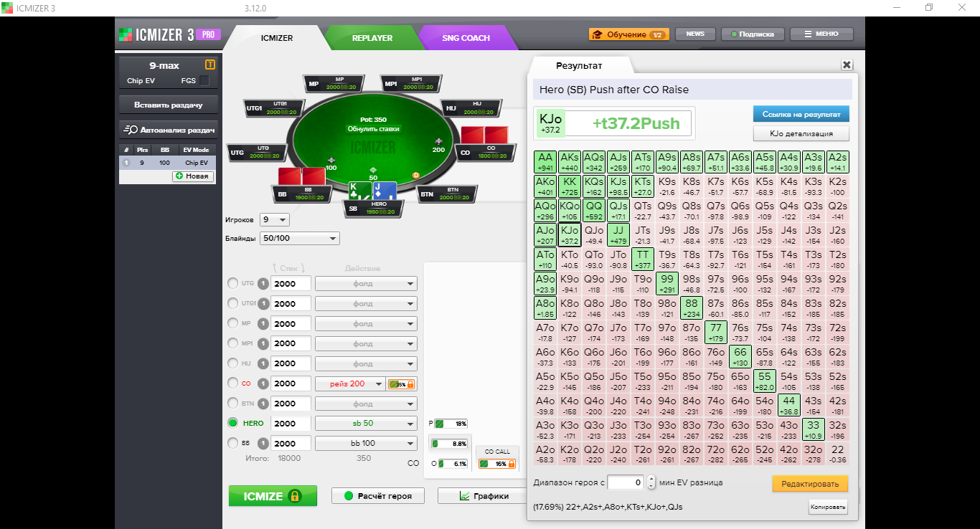Click Автоанализ раздач button

[169, 130]
